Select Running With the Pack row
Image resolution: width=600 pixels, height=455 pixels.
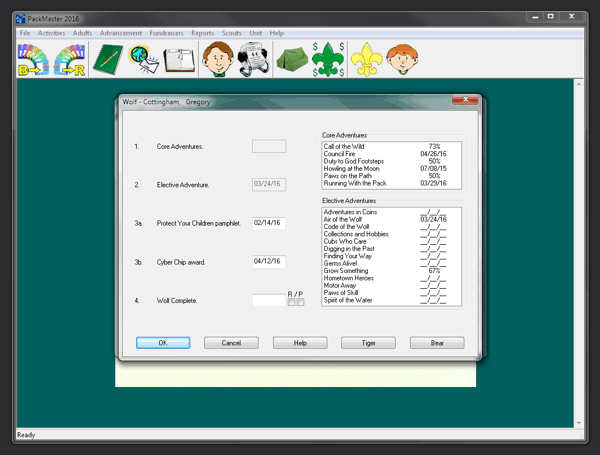coord(391,183)
